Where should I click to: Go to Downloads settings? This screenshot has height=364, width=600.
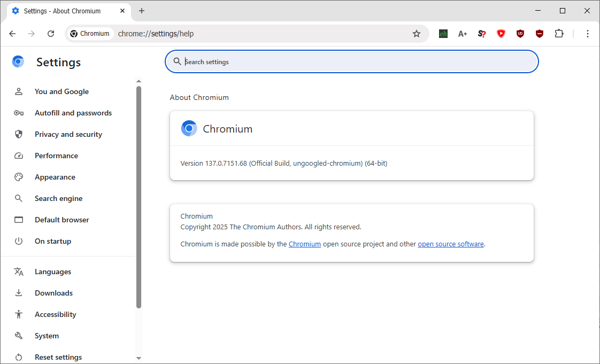[53, 293]
